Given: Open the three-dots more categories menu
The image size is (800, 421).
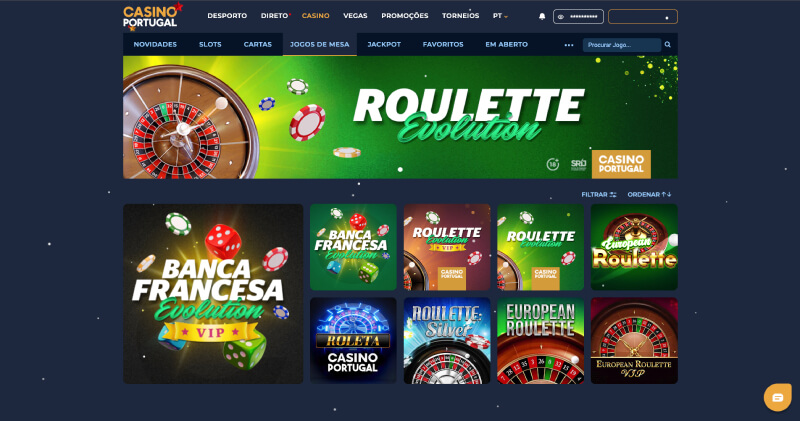Looking at the screenshot, I should (569, 45).
